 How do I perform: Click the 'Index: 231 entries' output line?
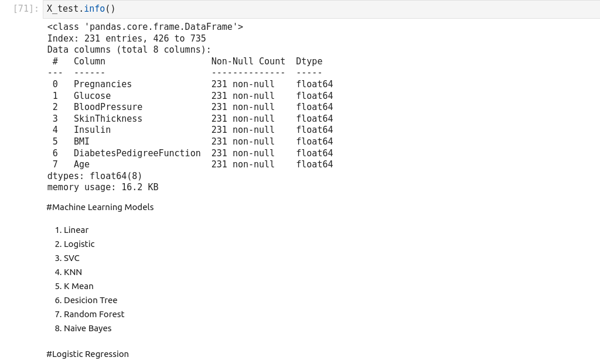pyautogui.click(x=127, y=39)
